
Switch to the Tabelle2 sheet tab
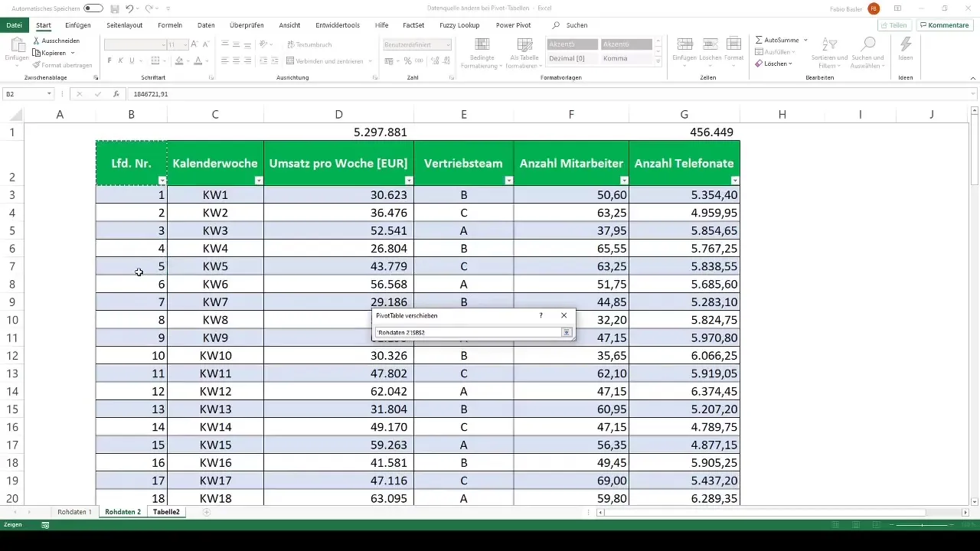[x=166, y=511]
